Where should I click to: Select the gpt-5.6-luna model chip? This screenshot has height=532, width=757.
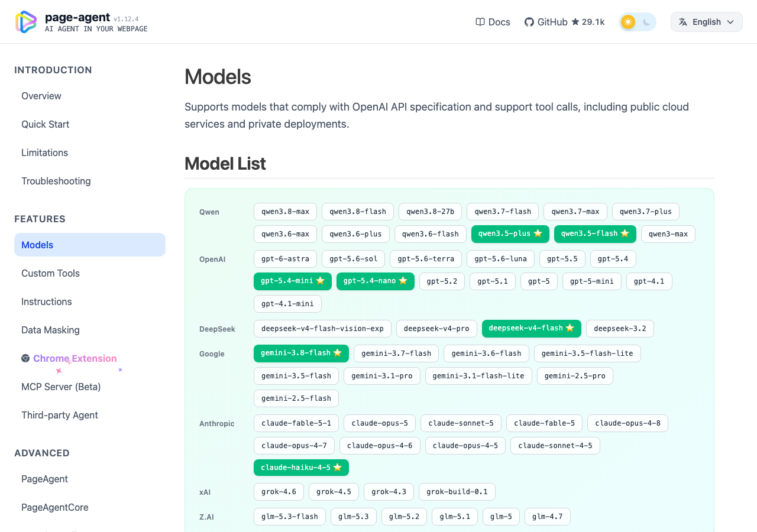501,259
